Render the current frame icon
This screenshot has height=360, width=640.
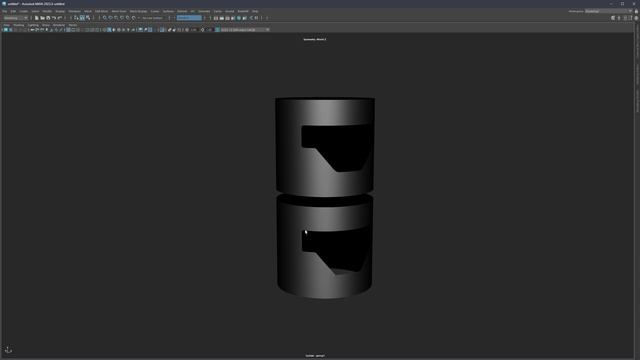tap(222, 18)
